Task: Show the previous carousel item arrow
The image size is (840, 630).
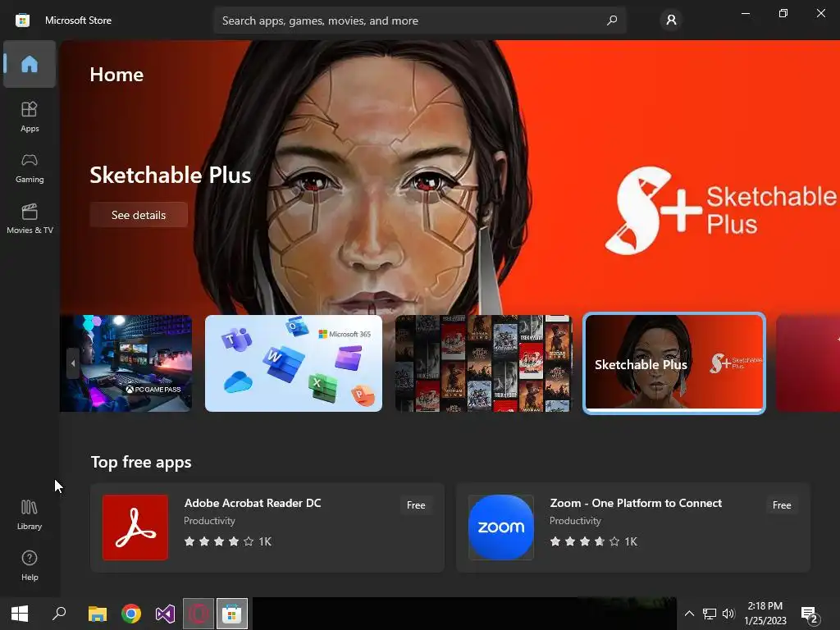Action: click(x=73, y=363)
